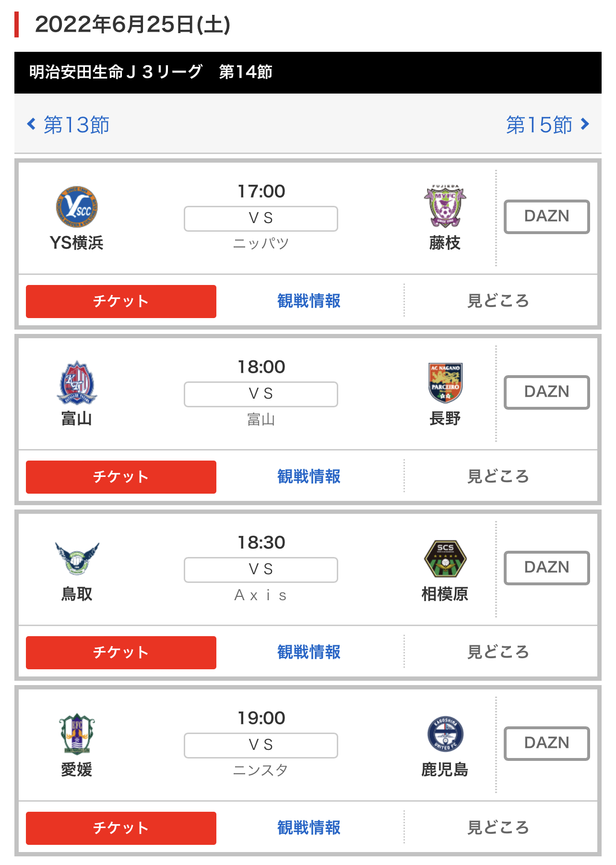This screenshot has width=616, height=865.
Task: Click the YS横浜 team crest
Action: (x=77, y=207)
